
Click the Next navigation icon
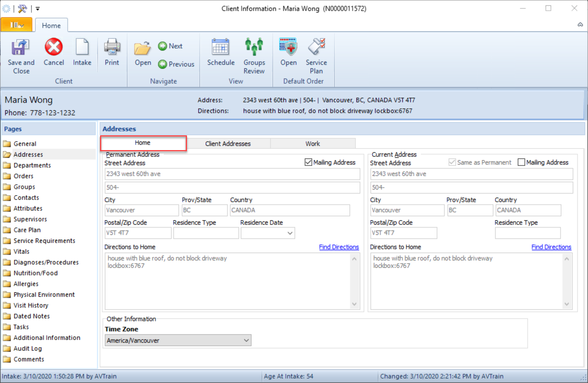(x=162, y=46)
